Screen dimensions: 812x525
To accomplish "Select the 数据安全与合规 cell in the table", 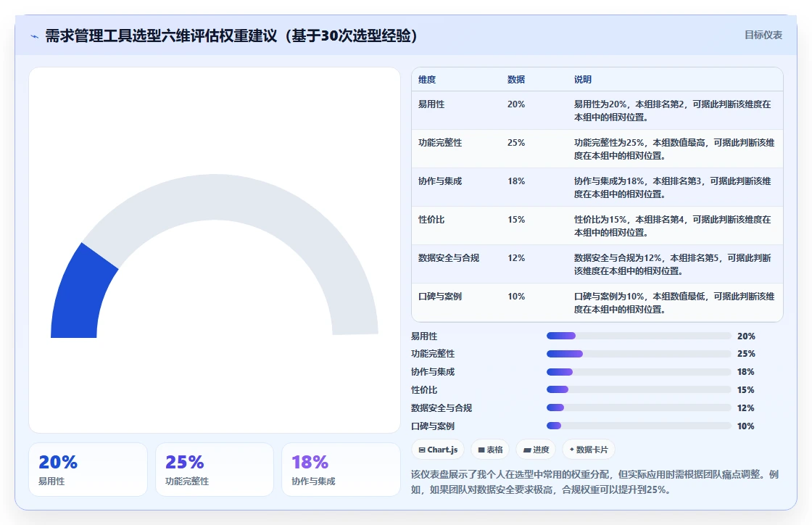I will [449, 258].
